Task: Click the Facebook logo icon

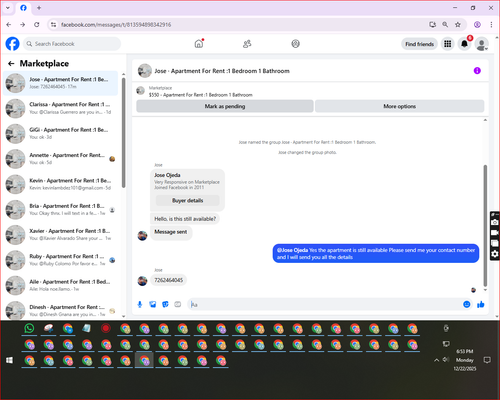Action: pos(13,44)
